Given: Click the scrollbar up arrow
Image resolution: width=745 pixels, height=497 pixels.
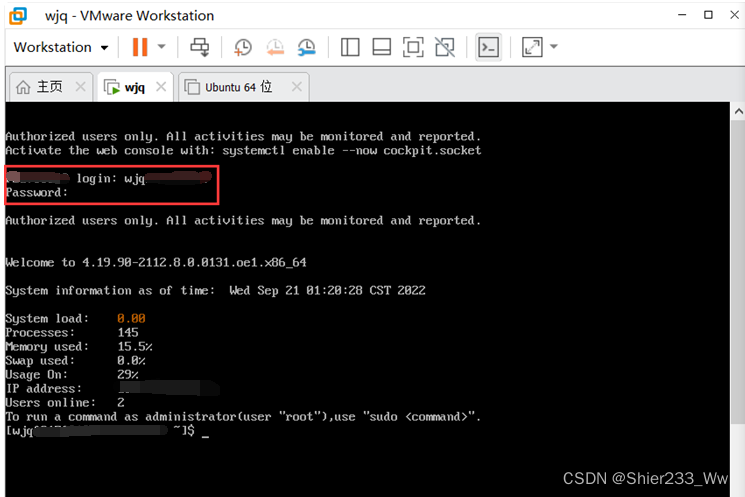Looking at the screenshot, I should pyautogui.click(x=738, y=111).
